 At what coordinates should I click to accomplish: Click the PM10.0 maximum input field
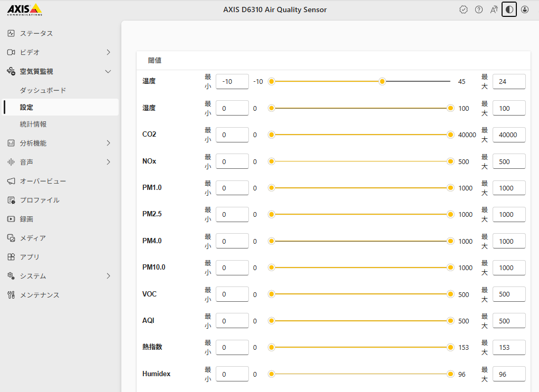[509, 268]
